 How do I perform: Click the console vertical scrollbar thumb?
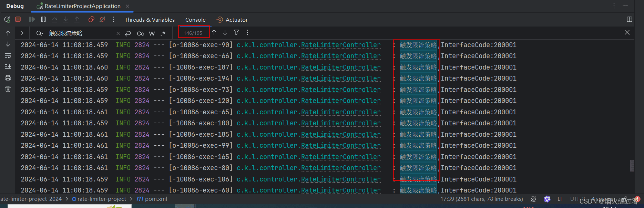pos(632,166)
